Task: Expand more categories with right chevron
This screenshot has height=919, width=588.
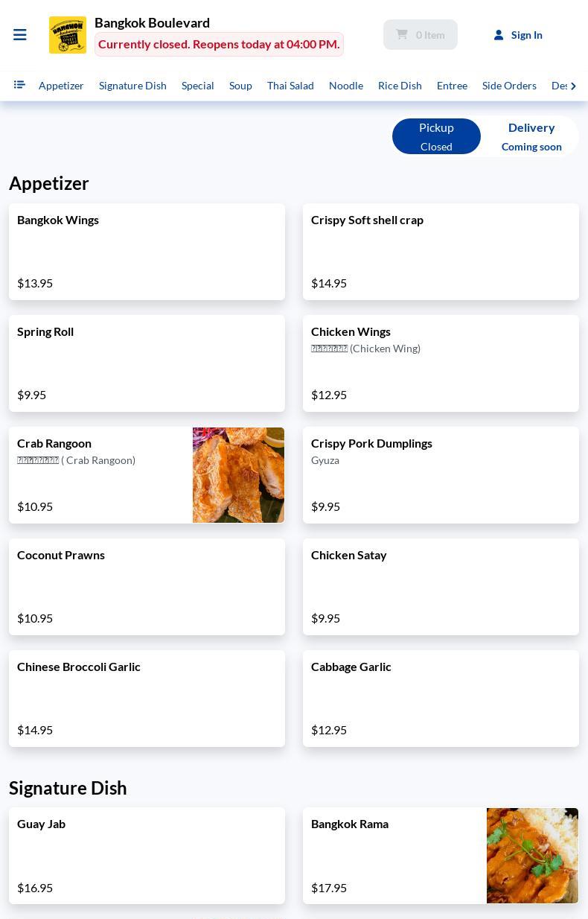Action: tap(573, 86)
